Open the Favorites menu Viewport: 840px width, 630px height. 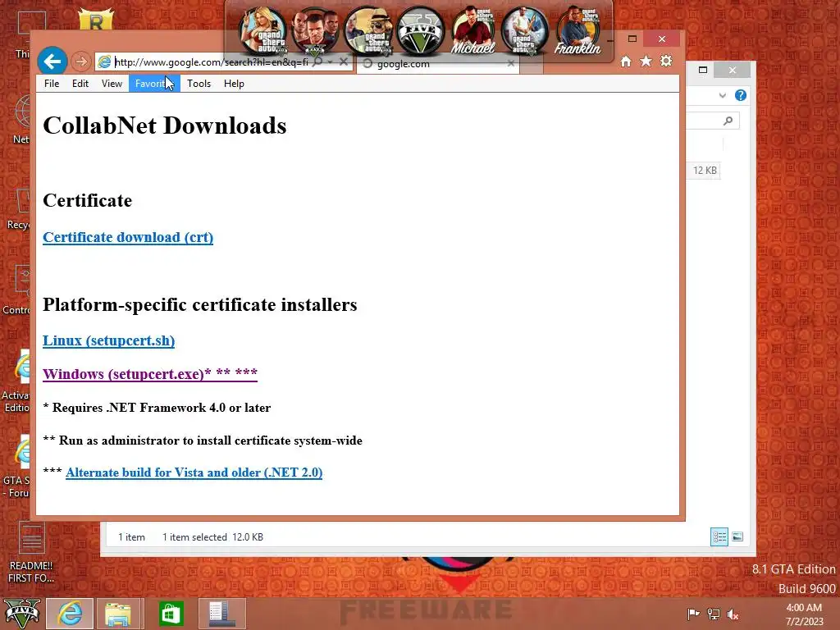click(154, 84)
